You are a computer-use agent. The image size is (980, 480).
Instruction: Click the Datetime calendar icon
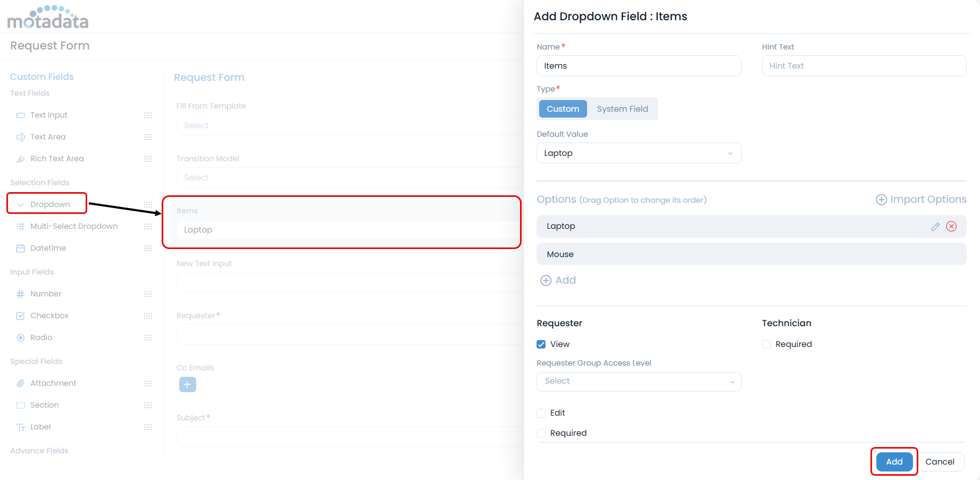pos(21,248)
